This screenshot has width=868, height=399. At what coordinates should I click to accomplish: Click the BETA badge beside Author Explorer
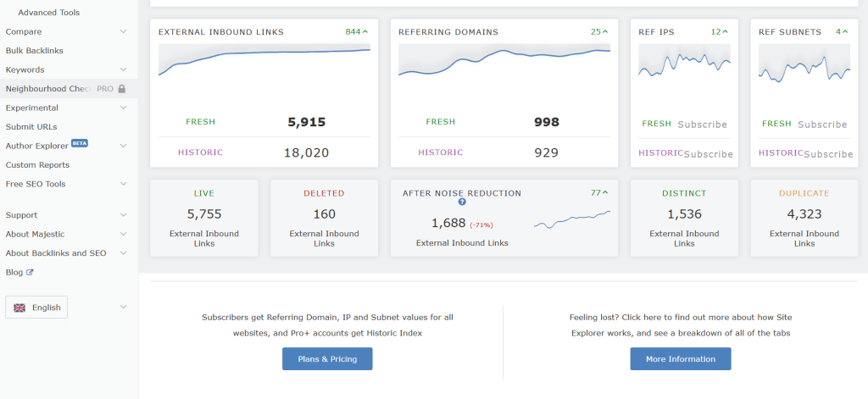coord(79,143)
